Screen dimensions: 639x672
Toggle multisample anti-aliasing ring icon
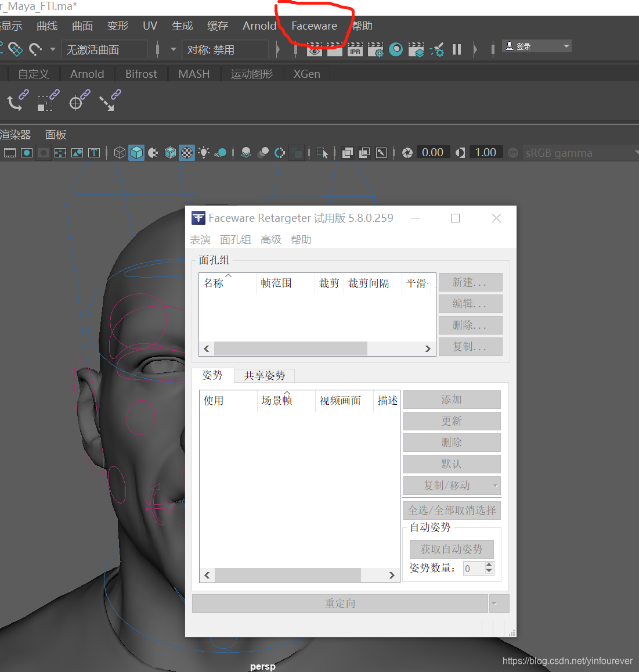coord(280,153)
